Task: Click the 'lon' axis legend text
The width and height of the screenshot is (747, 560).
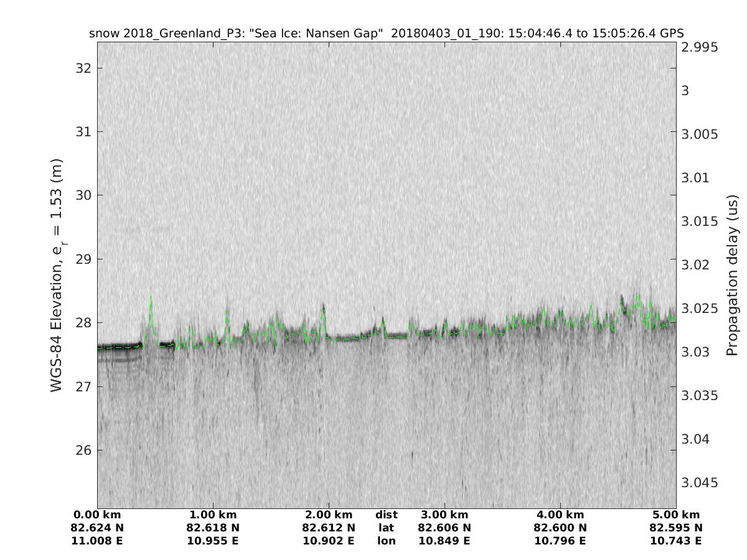Action: [x=387, y=541]
